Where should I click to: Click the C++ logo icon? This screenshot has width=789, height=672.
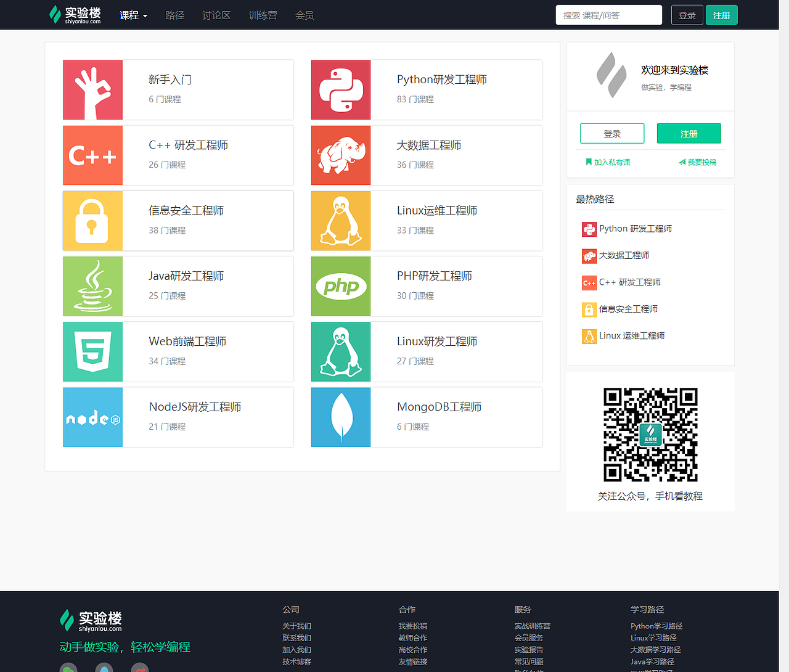(92, 155)
